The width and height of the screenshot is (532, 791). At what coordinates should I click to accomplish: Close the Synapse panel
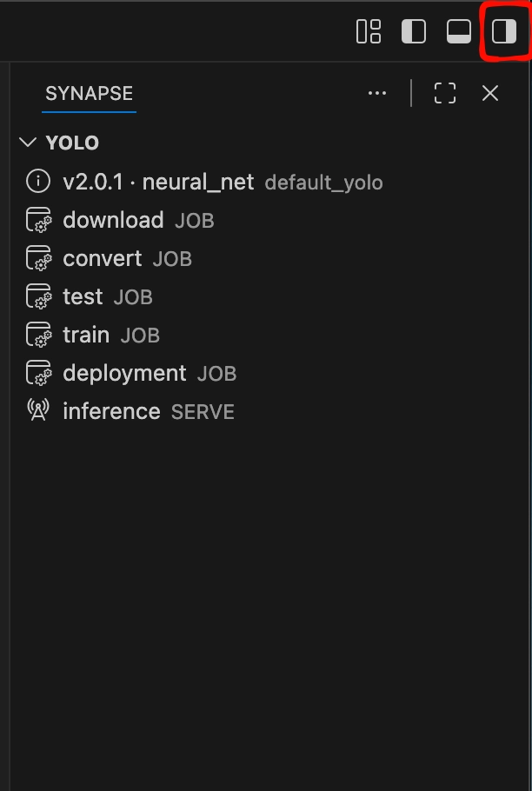[490, 93]
